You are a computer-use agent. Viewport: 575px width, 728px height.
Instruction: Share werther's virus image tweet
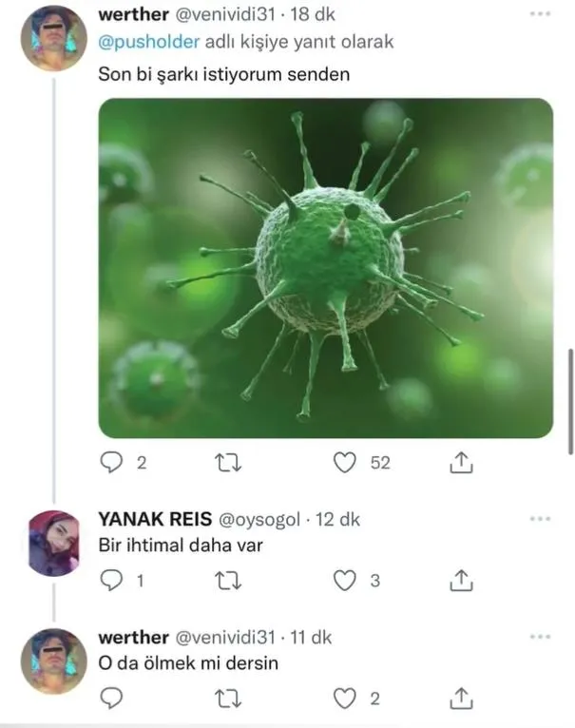pos(460,463)
